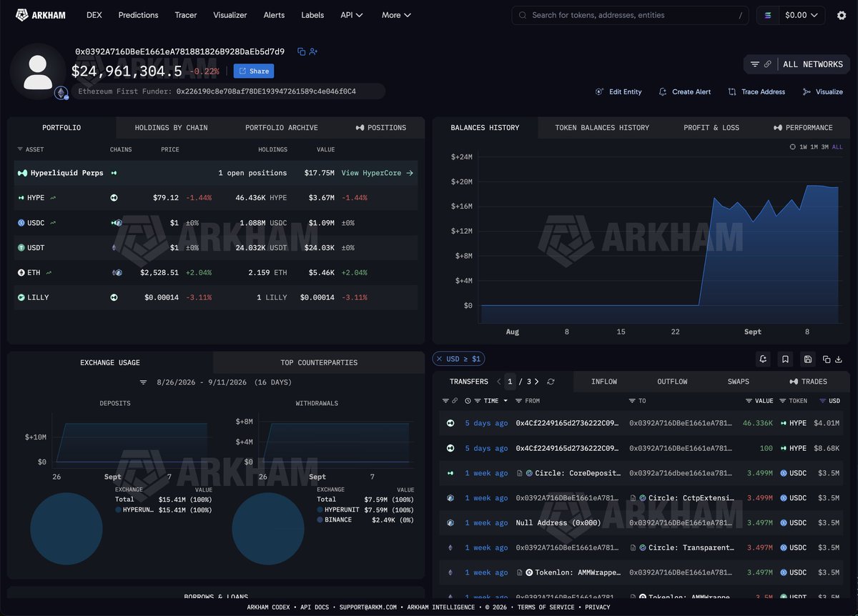
Task: Open Tracer in top navigation
Action: pos(186,15)
